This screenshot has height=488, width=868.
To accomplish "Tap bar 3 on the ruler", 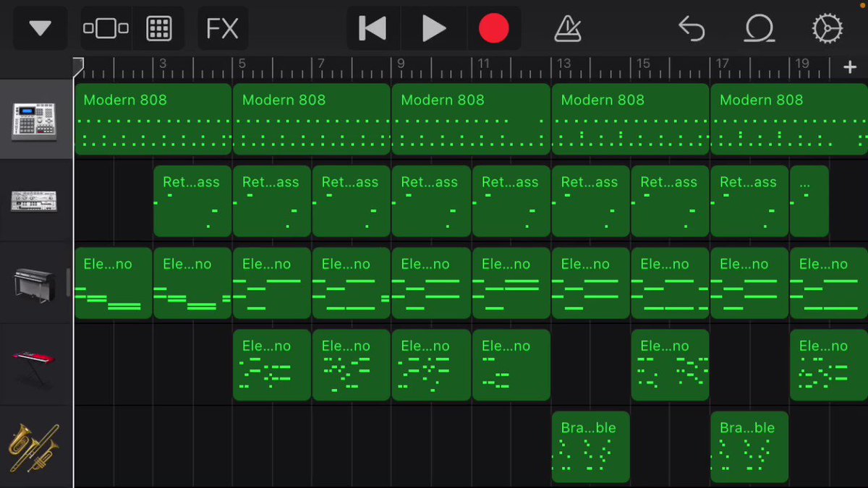I will tap(162, 64).
